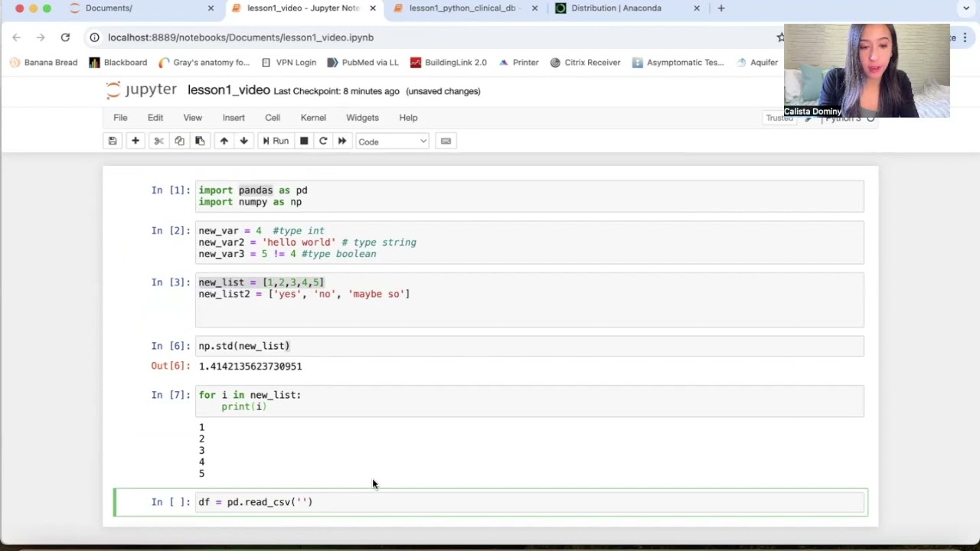Screen dimensions: 980x551
Task: Open the File menu
Action: tap(120, 118)
